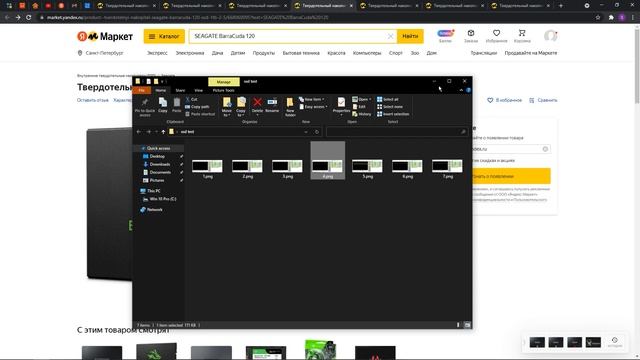Image resolution: width=640 pixels, height=360 pixels.
Task: Open the Move to dropdown
Action: [227, 107]
